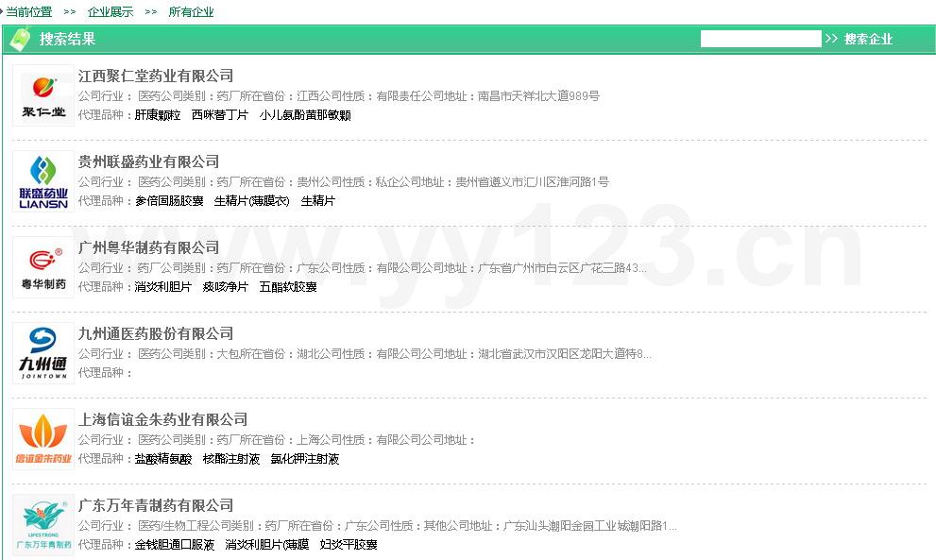The width and height of the screenshot is (936, 560).
Task: Open the 盐酸精氨酸 product link
Action: pos(163,459)
